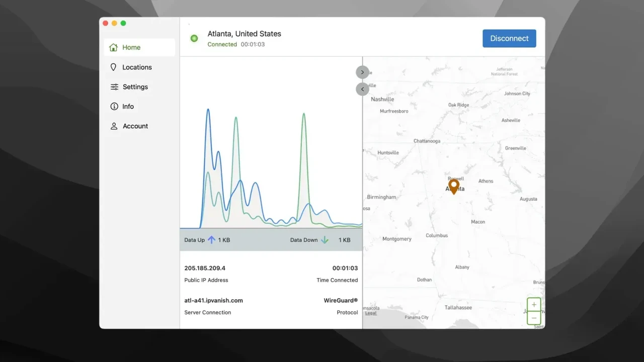Zoom out on the map
Viewport: 644px width, 362px height.
[x=534, y=318]
